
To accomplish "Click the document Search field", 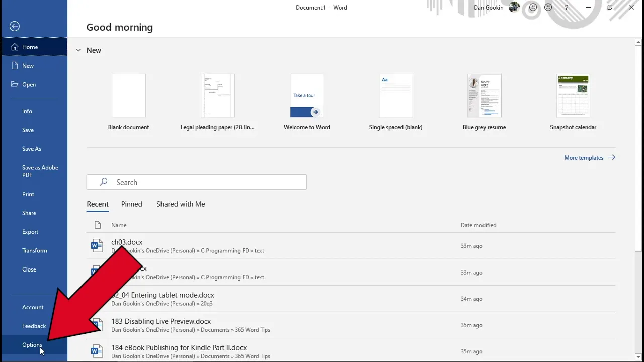I will [197, 182].
